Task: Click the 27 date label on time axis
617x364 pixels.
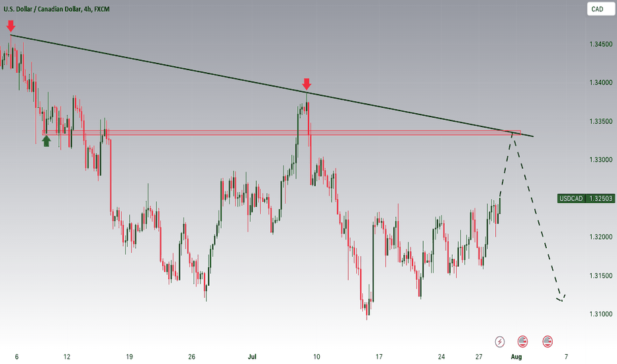Action: click(x=479, y=357)
